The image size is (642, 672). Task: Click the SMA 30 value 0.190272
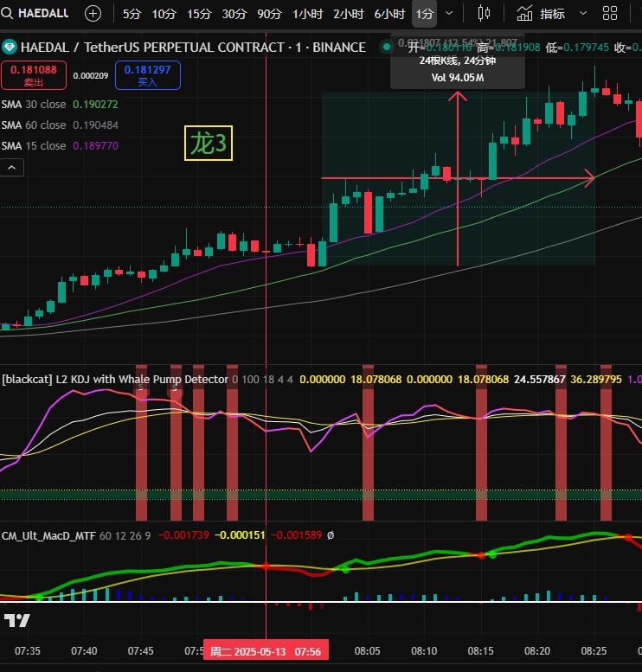[95, 104]
